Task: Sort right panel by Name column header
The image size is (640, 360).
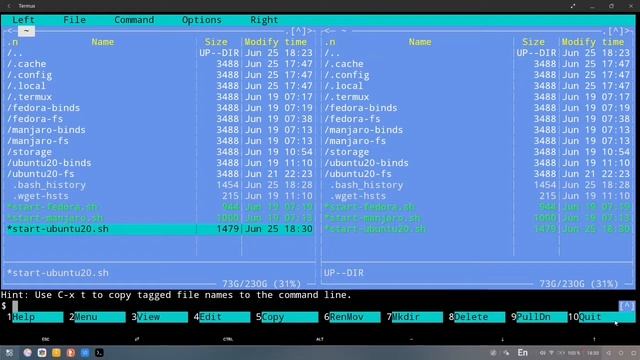Action: pyautogui.click(x=420, y=42)
